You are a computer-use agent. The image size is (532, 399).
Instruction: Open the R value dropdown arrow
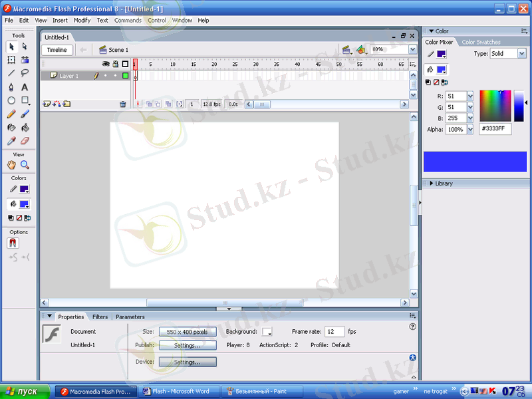click(x=470, y=96)
